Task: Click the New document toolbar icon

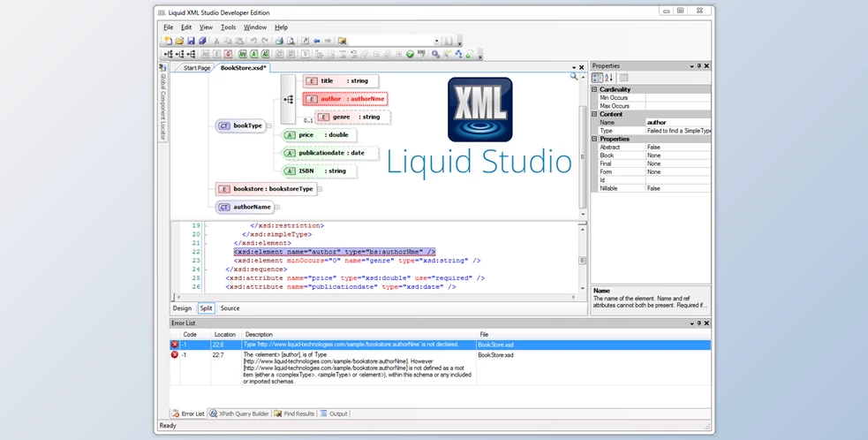Action: pyautogui.click(x=168, y=41)
